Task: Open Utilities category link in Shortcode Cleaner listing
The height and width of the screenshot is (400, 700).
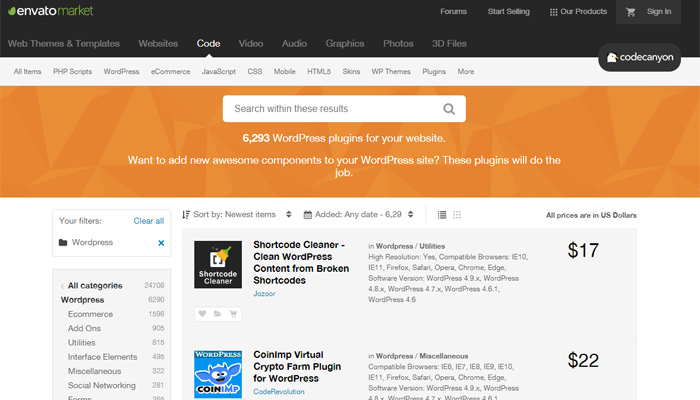Action: point(432,246)
